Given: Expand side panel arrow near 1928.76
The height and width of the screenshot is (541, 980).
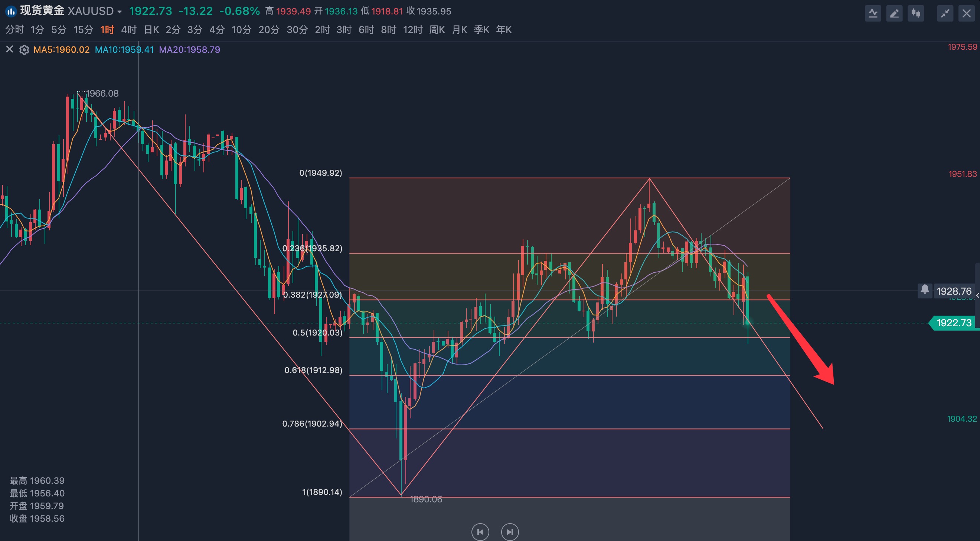Looking at the screenshot, I should point(977,295).
